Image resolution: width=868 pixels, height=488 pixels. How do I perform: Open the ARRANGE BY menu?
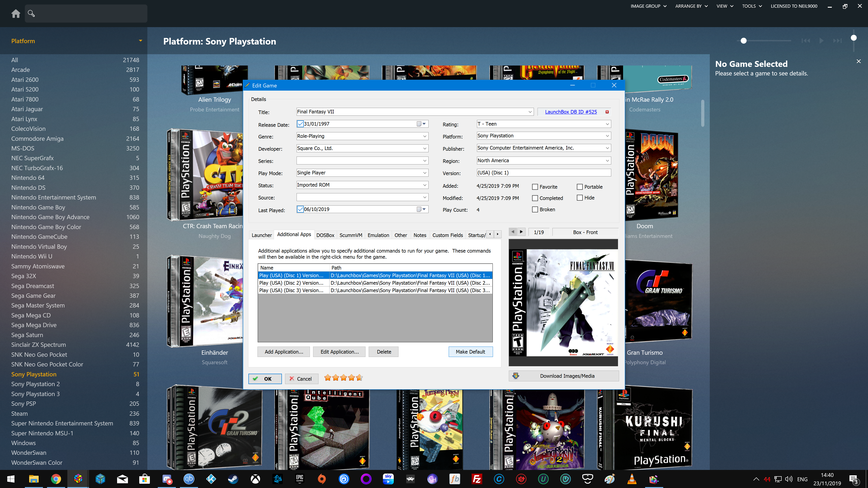pos(691,6)
